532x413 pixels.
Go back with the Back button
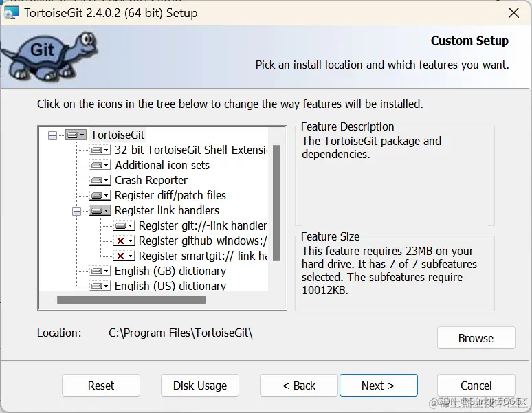tap(299, 386)
